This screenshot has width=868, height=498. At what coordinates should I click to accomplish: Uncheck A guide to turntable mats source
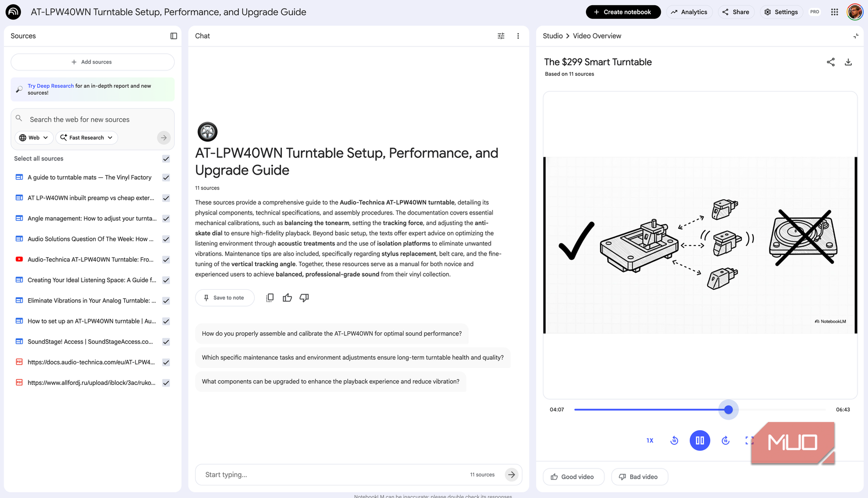click(x=166, y=178)
